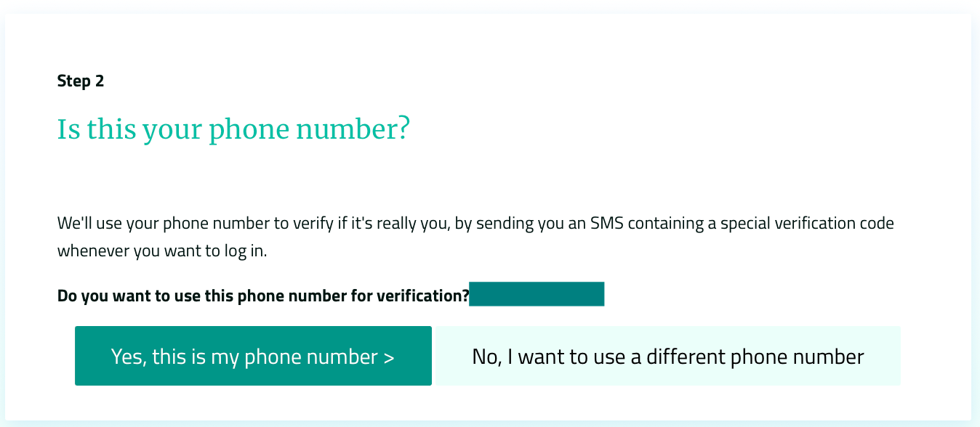Confirm with "Yes, this is my phone number"
This screenshot has width=980, height=427.
[x=253, y=357]
